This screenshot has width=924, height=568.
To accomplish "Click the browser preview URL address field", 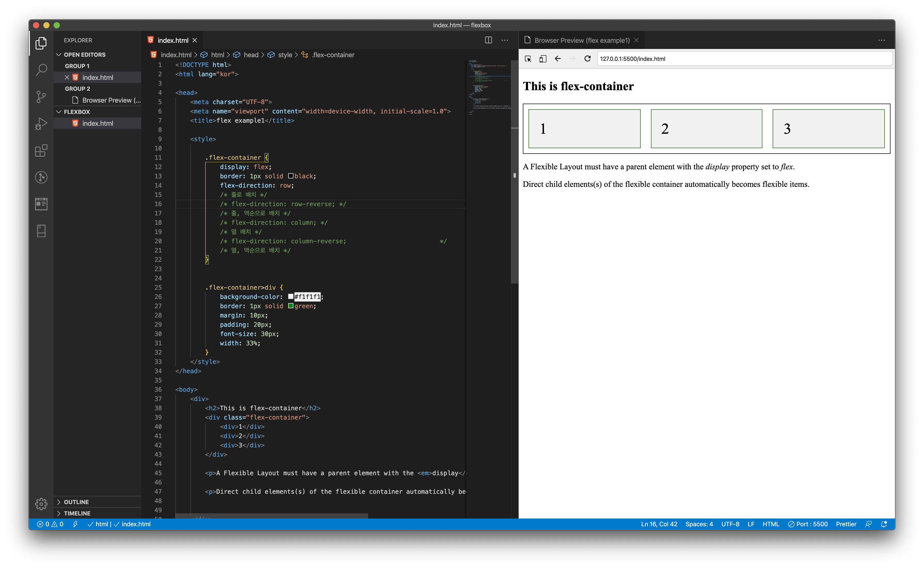I will [x=744, y=59].
